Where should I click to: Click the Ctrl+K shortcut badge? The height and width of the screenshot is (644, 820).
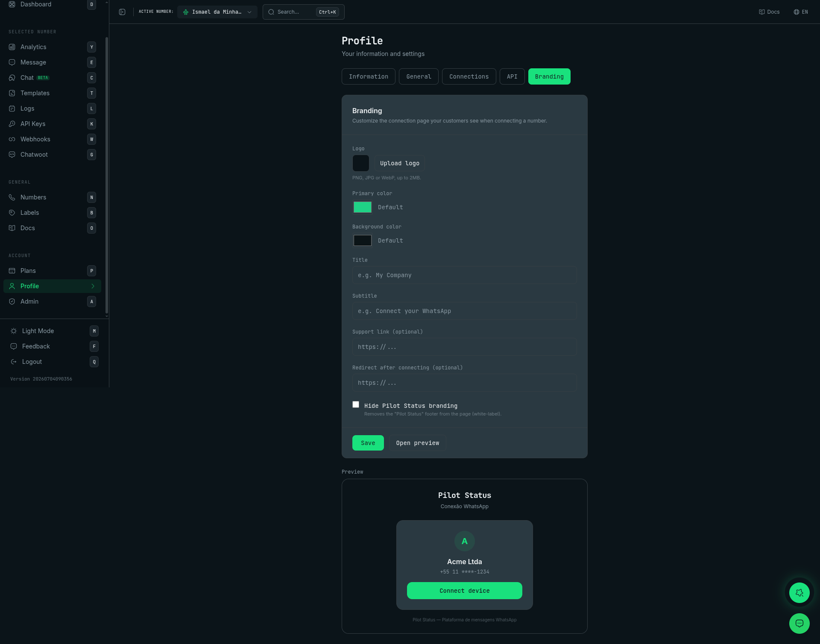[328, 12]
